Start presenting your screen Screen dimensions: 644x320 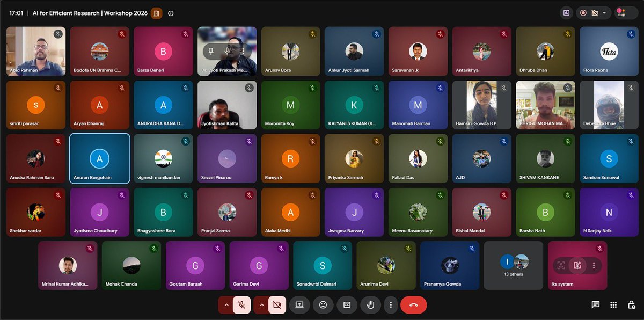pyautogui.click(x=299, y=305)
